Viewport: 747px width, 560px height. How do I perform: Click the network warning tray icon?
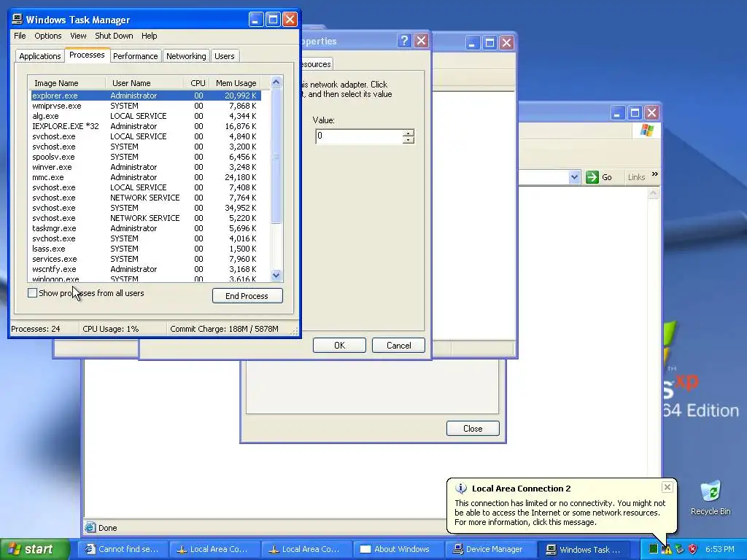point(667,550)
